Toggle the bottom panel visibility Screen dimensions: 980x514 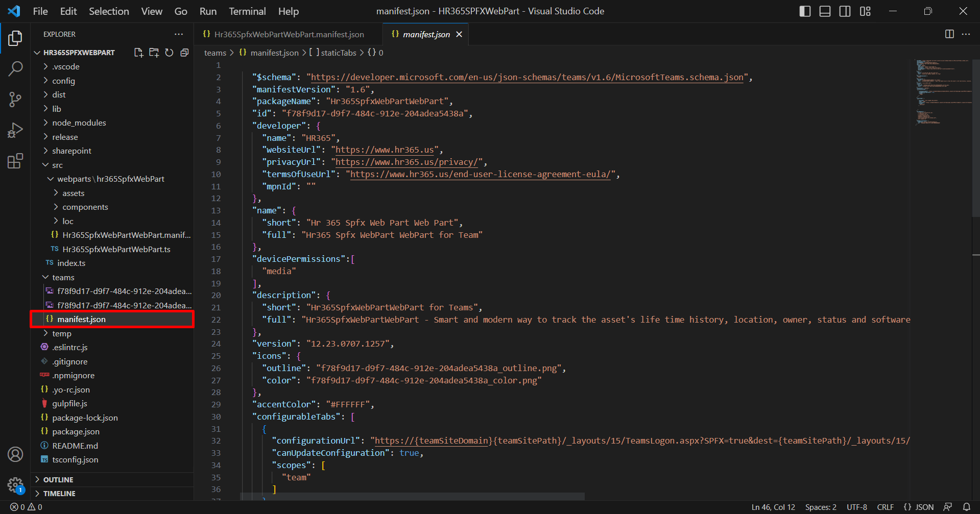tap(825, 11)
